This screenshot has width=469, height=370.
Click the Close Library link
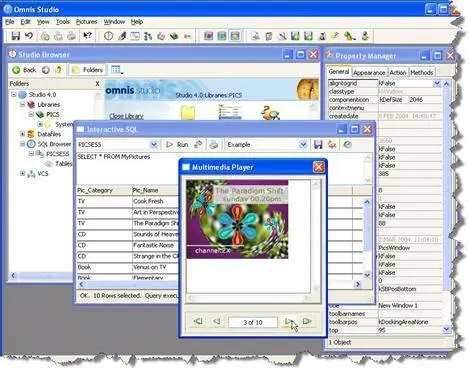(126, 116)
